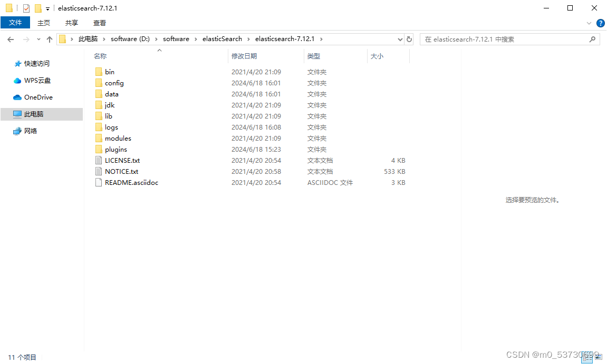Go up one folder level arrow

click(x=50, y=39)
